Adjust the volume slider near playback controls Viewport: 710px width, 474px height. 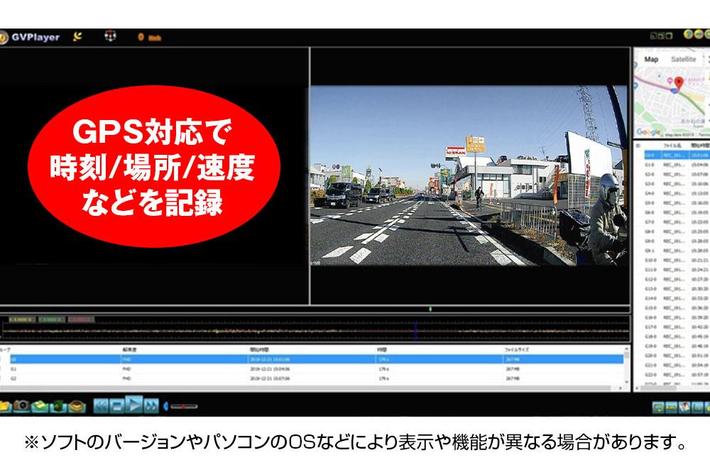(184, 406)
